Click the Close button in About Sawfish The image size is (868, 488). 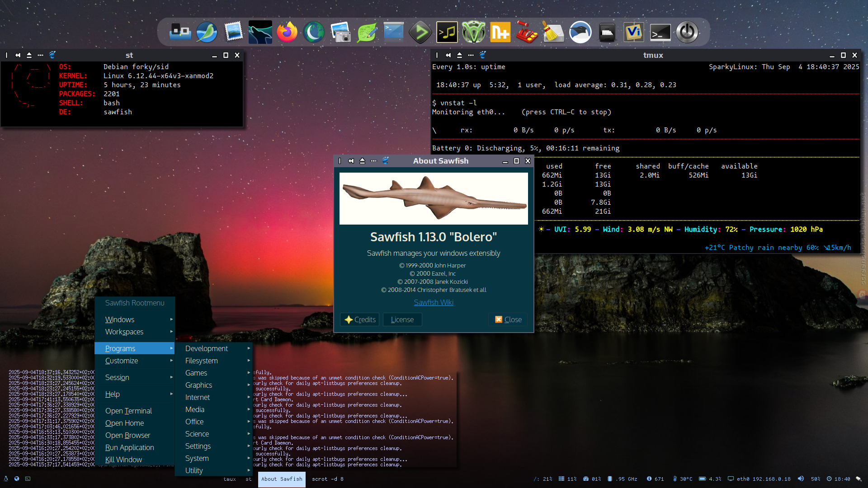[508, 319]
